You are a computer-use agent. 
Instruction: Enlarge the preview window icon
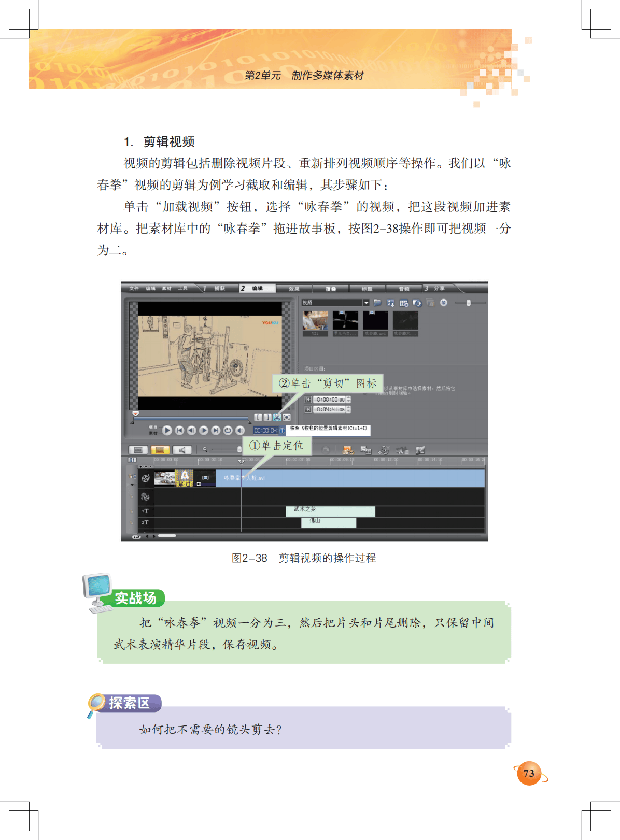(x=287, y=417)
